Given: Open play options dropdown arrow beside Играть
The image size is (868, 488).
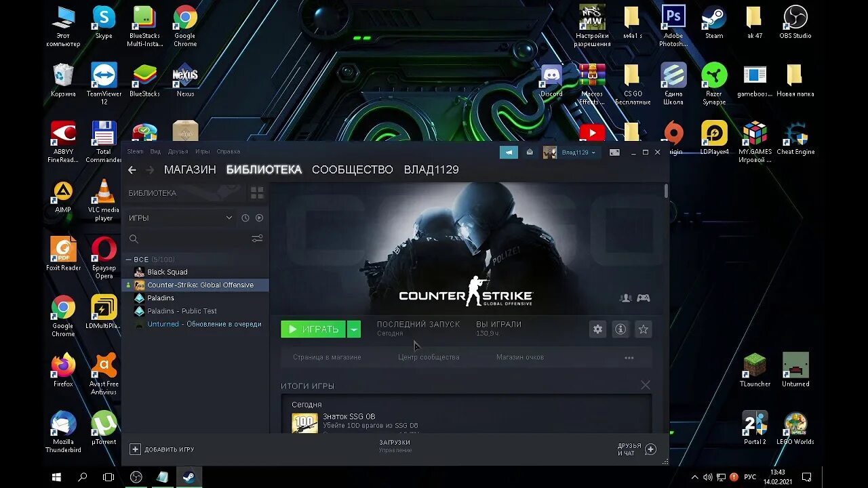Looking at the screenshot, I should point(354,329).
